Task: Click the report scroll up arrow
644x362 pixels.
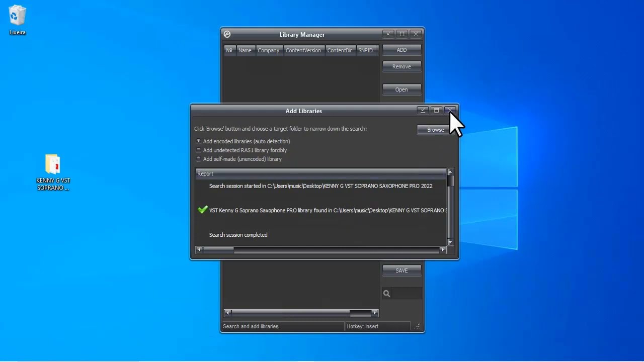Action: click(450, 172)
